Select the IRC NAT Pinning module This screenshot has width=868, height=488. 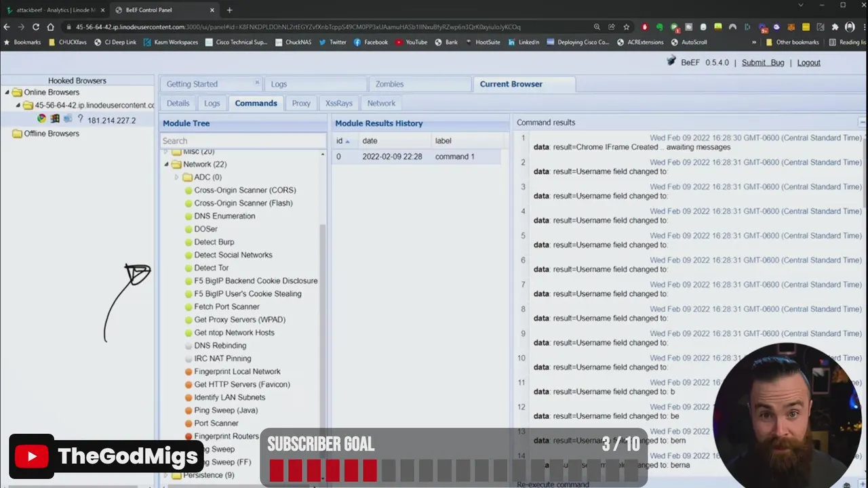click(222, 359)
